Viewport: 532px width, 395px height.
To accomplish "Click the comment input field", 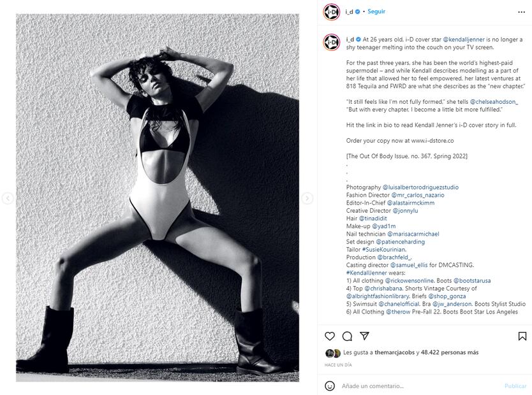I will 419,386.
